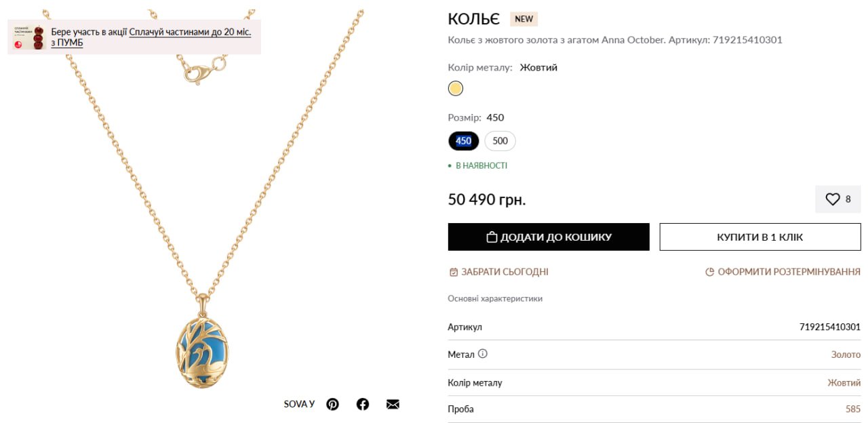Share product via email envelope icon
868x423 pixels.
point(393,404)
